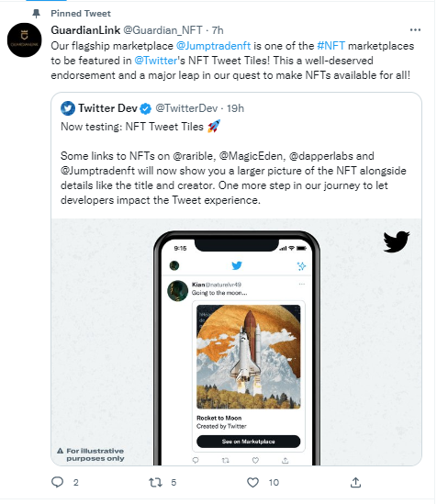
Task: Click the 7h tweet timestamp
Action: pyautogui.click(x=218, y=30)
